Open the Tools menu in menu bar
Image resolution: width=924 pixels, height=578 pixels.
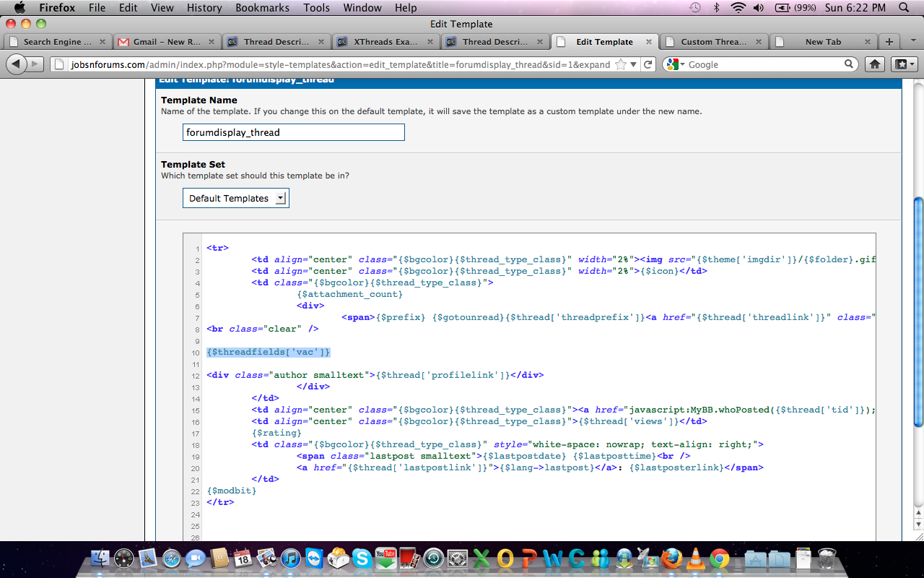click(x=316, y=8)
